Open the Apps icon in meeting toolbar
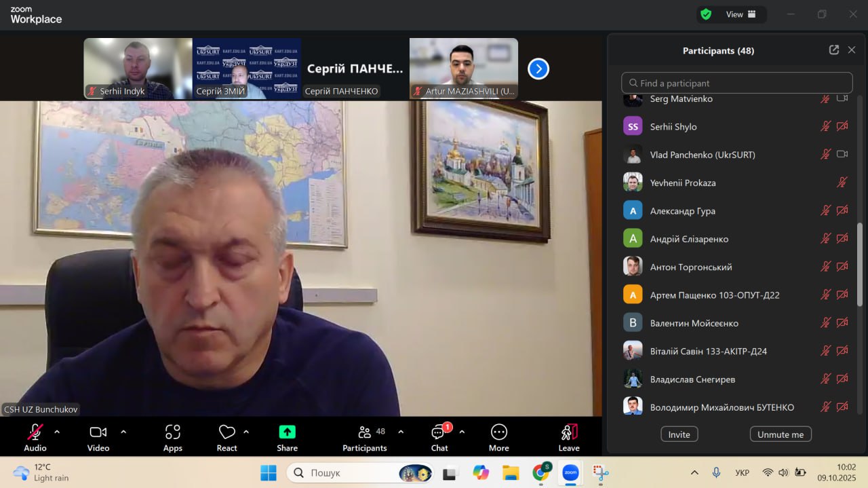This screenshot has height=488, width=868. pos(172,432)
